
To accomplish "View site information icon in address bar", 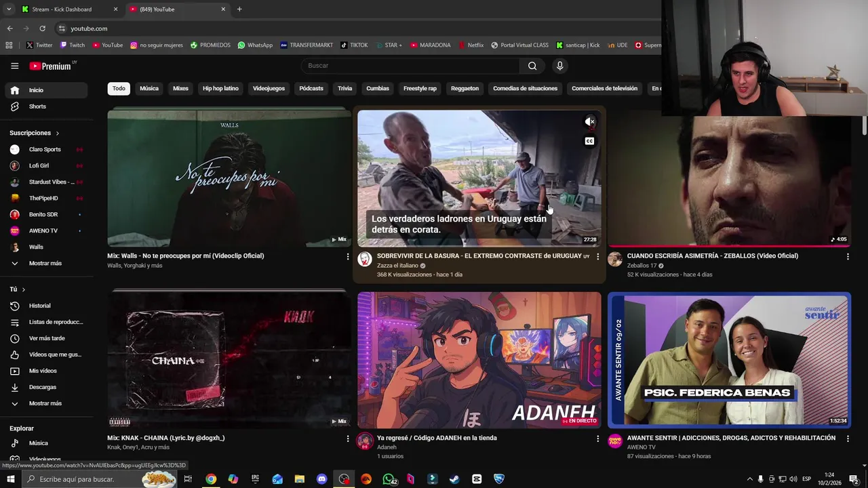I will pyautogui.click(x=62, y=28).
